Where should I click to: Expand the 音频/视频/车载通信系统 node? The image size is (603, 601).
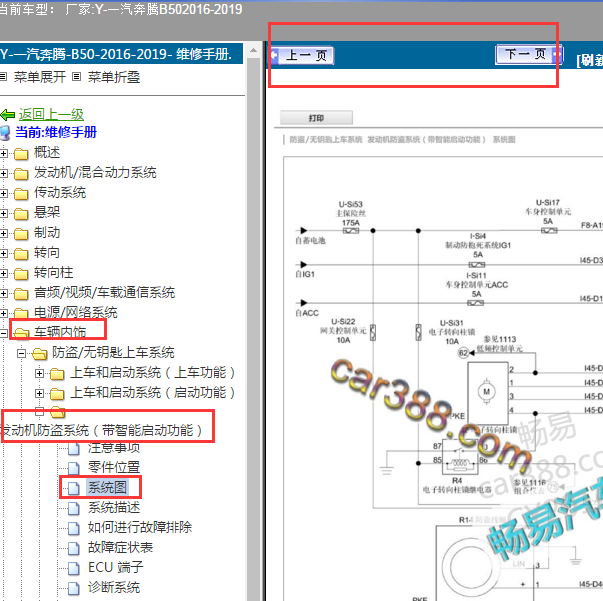click(4, 293)
